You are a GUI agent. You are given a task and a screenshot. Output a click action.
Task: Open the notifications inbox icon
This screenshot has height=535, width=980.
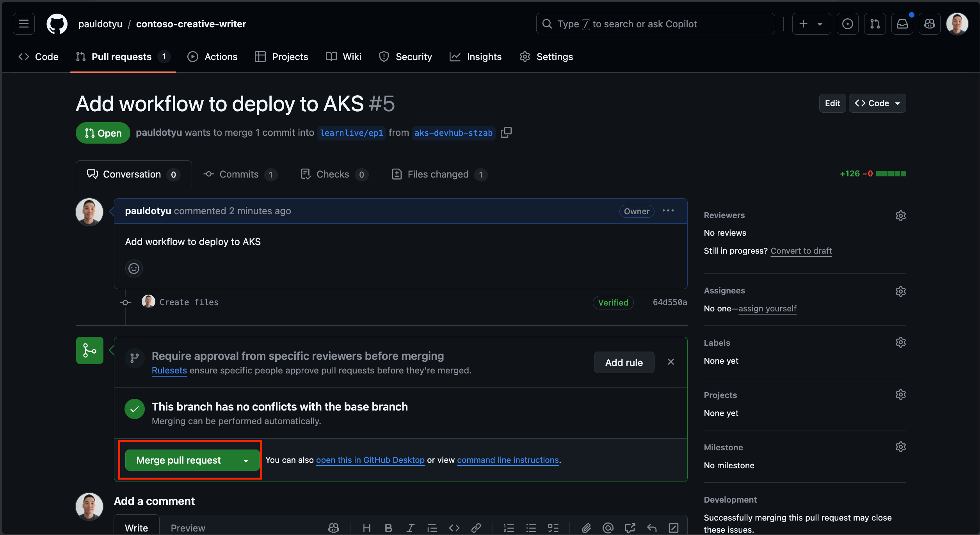click(x=902, y=24)
